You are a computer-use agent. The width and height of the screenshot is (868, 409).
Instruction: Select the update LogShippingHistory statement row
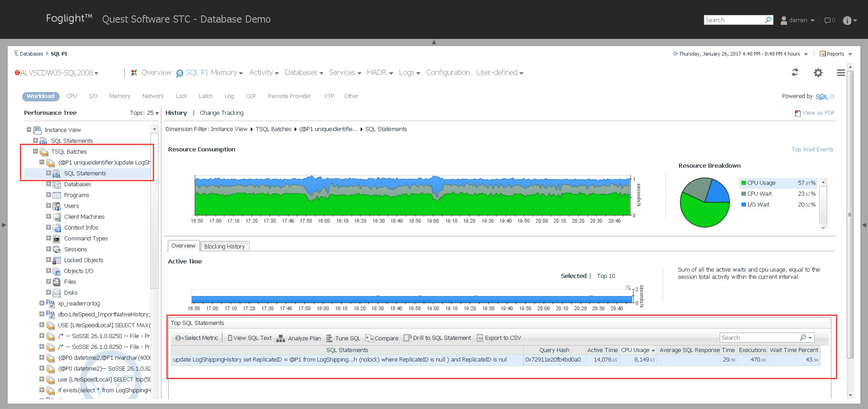click(495, 360)
